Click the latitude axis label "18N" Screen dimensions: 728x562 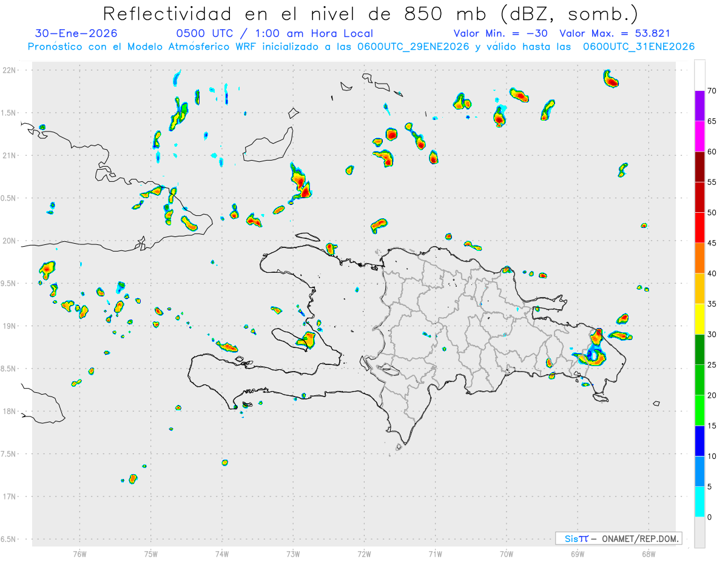click(x=10, y=411)
